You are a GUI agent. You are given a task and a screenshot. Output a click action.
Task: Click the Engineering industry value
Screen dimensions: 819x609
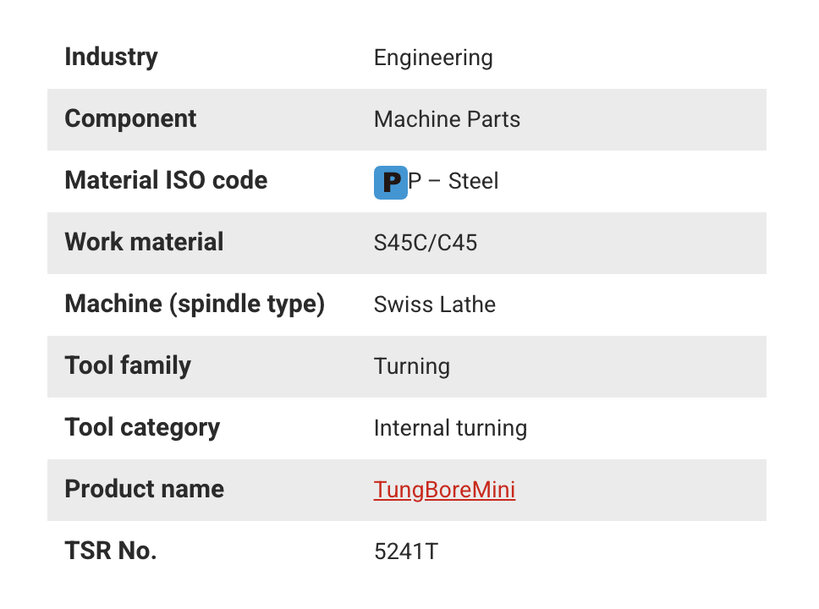[x=433, y=57]
